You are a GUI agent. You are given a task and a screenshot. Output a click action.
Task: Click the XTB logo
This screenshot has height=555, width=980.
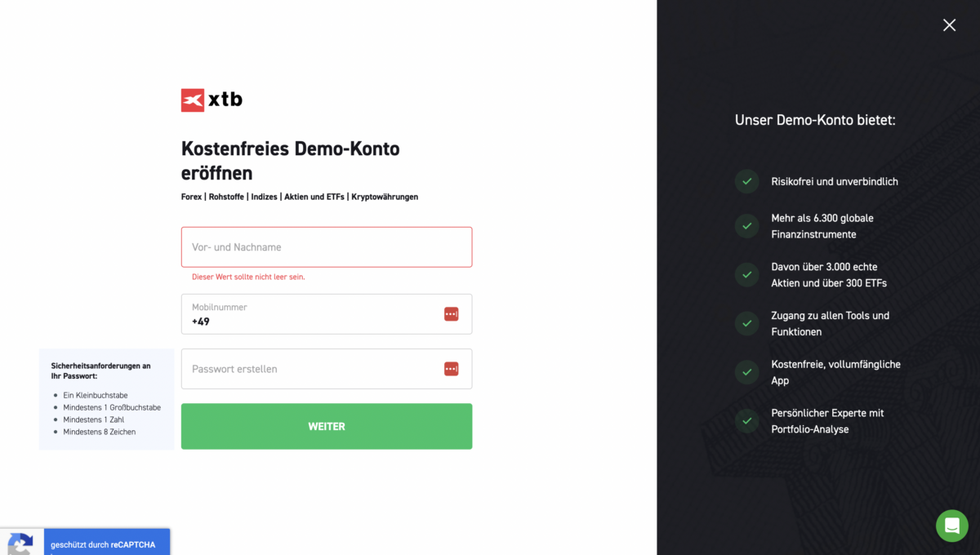[x=212, y=100]
